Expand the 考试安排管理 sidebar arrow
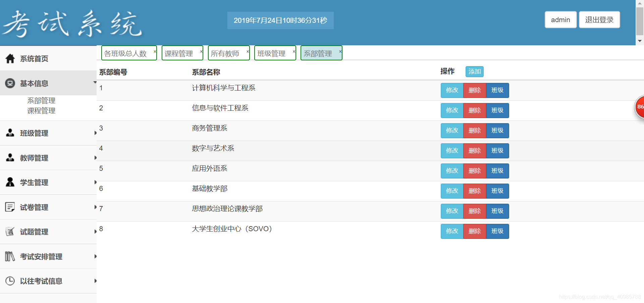The height and width of the screenshot is (303, 644). coord(95,256)
